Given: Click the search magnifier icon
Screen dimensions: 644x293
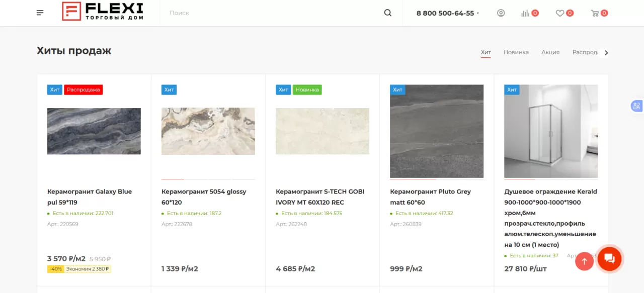Looking at the screenshot, I should click(x=387, y=13).
